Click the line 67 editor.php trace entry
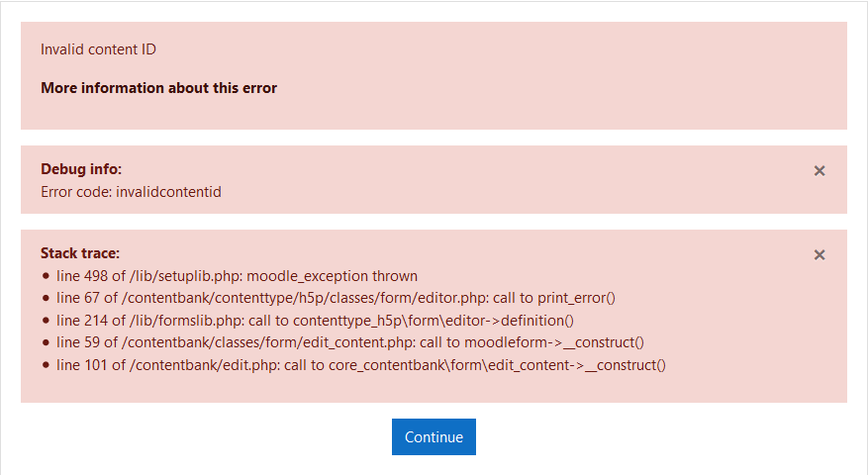Viewport: 868px width, 475px height. [x=336, y=298]
